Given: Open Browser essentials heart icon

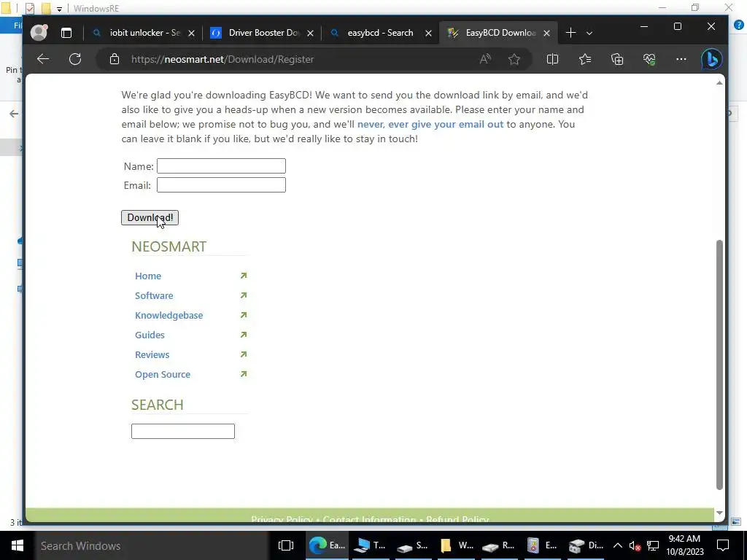Looking at the screenshot, I should pos(649,59).
